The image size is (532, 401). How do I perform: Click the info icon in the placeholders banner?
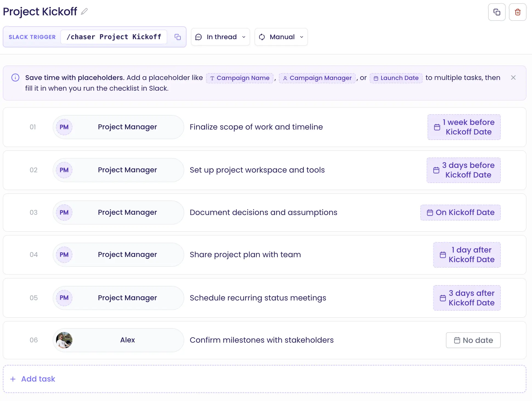click(15, 78)
